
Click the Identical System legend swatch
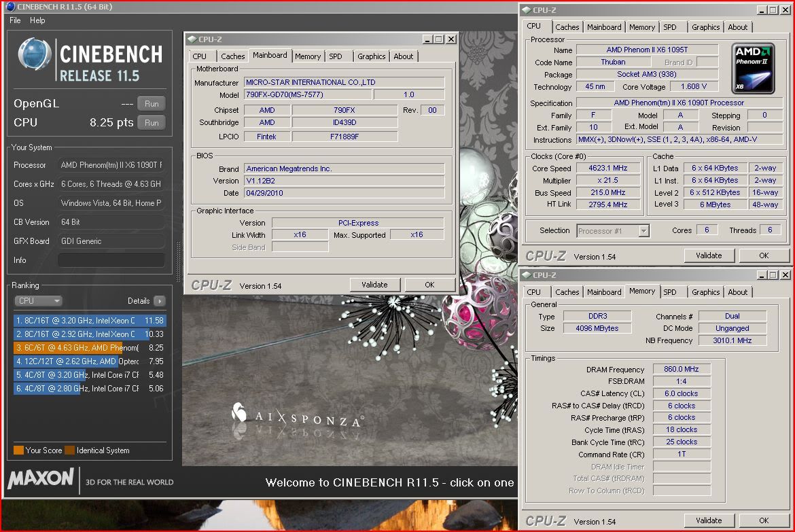coord(69,450)
